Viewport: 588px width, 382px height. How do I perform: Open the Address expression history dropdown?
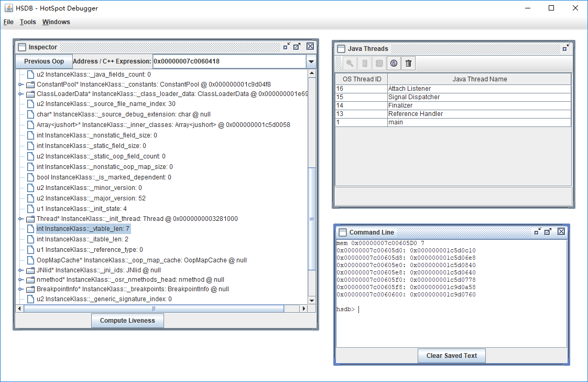pyautogui.click(x=311, y=61)
